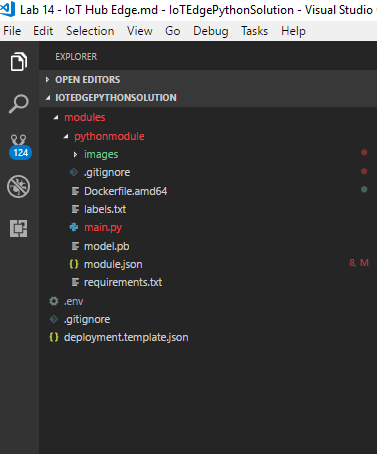This screenshot has width=377, height=454.
Task: Open the Search view in activity bar
Action: click(19, 104)
